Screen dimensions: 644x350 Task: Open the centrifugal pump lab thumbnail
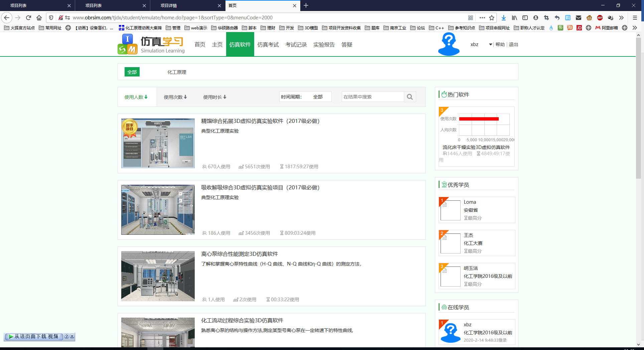(158, 276)
